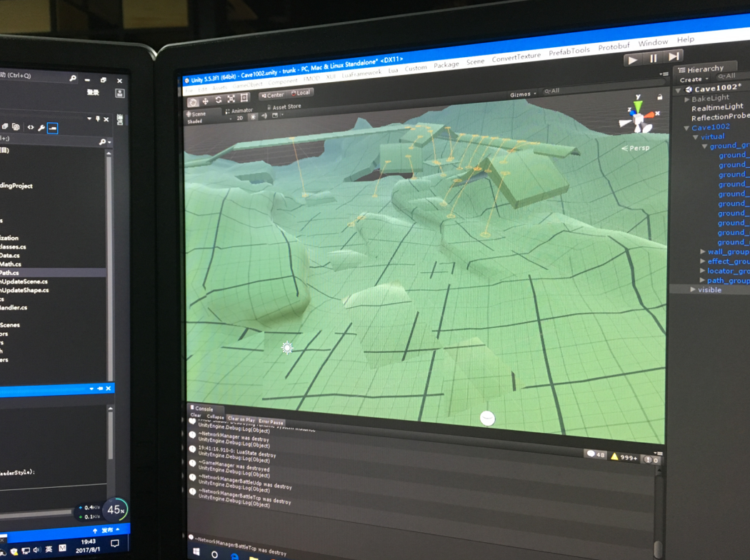Toggle console warning 999+ filter
The width and height of the screenshot is (750, 560).
coord(624,456)
